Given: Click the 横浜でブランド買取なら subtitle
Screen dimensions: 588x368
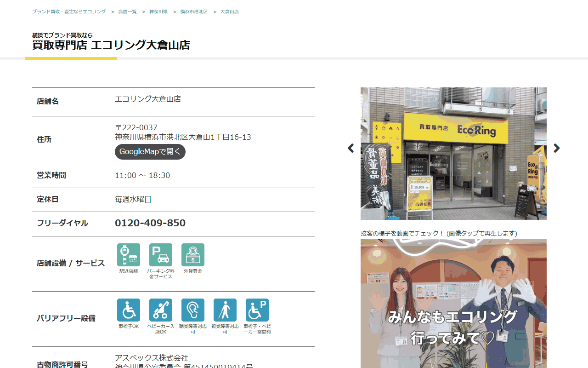Looking at the screenshot, I should point(62,35).
